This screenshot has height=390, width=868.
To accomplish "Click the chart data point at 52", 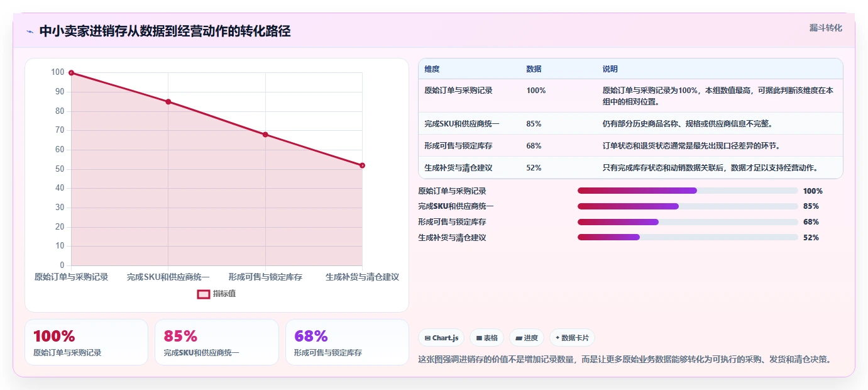I will coord(363,165).
